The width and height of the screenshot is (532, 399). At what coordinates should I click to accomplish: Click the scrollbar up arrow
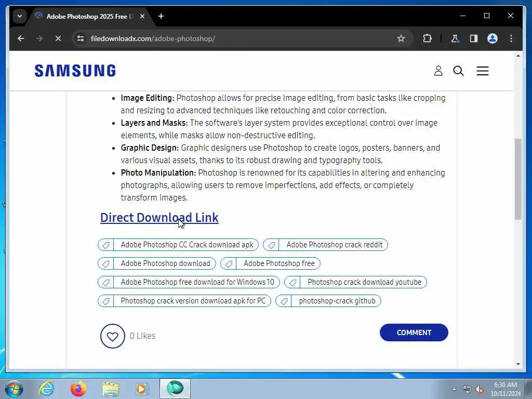point(518,55)
